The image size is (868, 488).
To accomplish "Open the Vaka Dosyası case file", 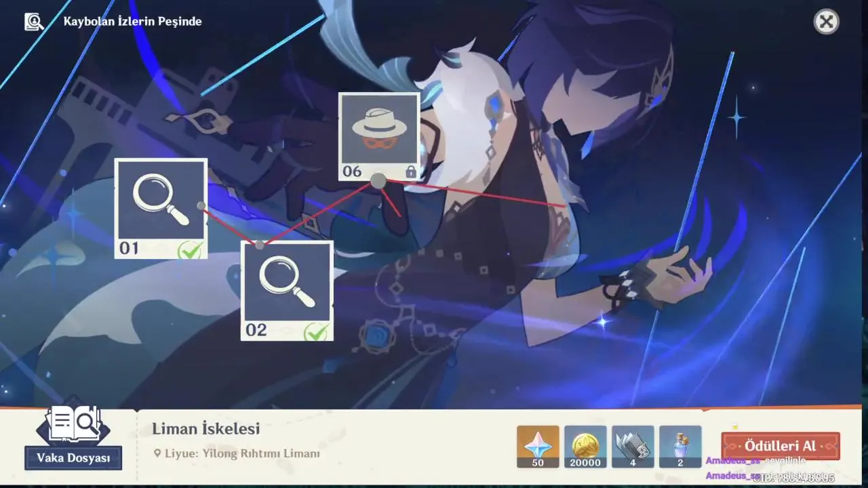I will pos(73,458).
